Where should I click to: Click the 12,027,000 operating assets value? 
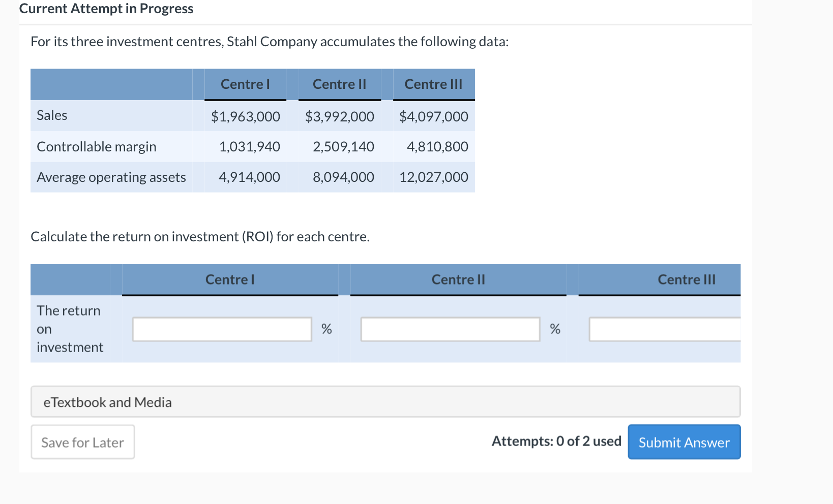[433, 177]
